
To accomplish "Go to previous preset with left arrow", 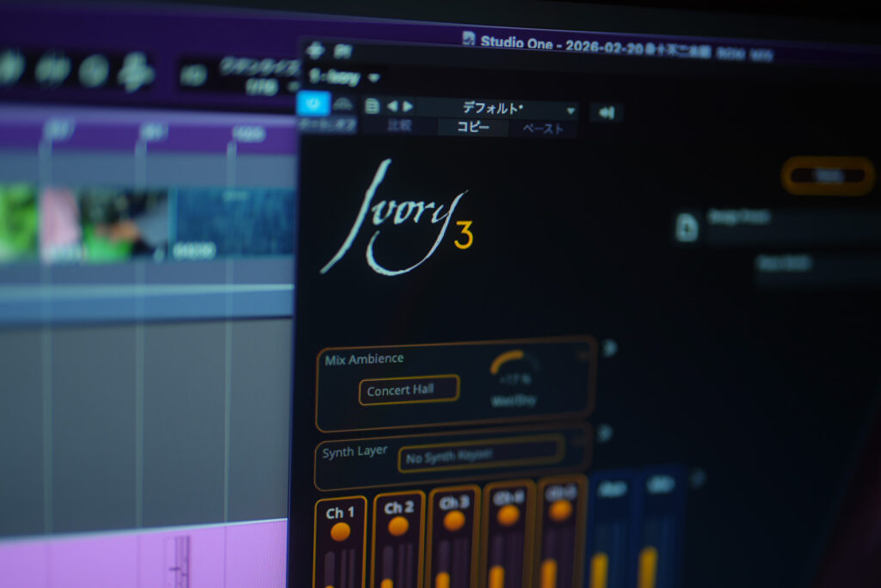I will [x=392, y=107].
